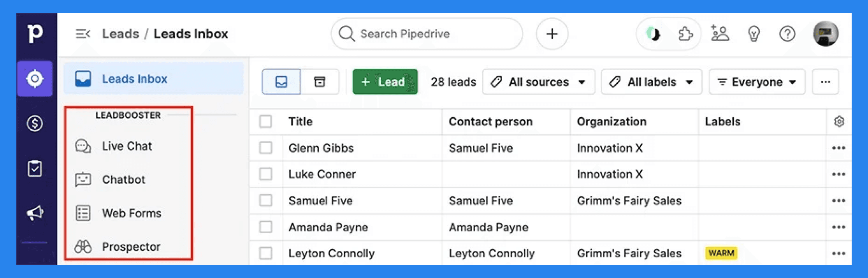Click the invite users icon
The width and height of the screenshot is (868, 278).
720,33
